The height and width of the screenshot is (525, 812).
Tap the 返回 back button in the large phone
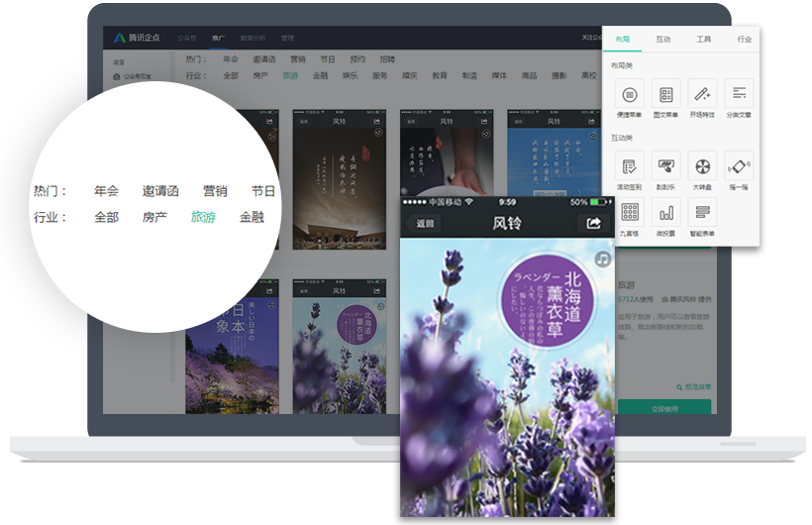pyautogui.click(x=423, y=223)
